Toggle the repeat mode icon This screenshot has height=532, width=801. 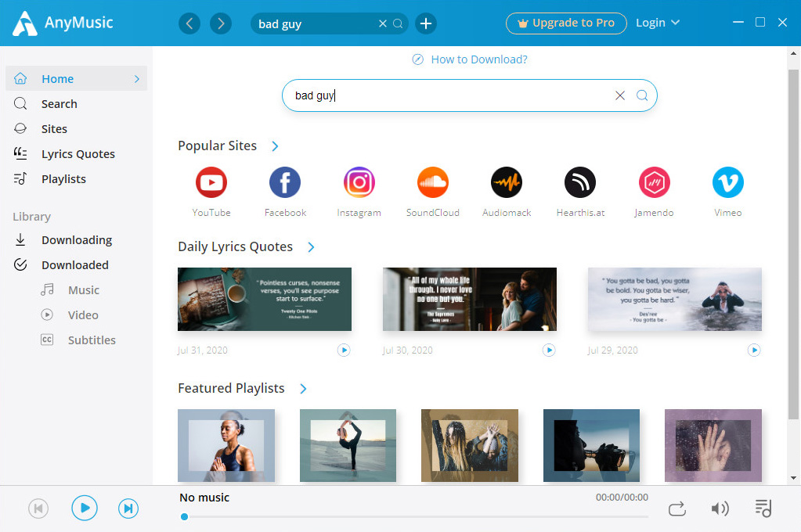(x=677, y=509)
